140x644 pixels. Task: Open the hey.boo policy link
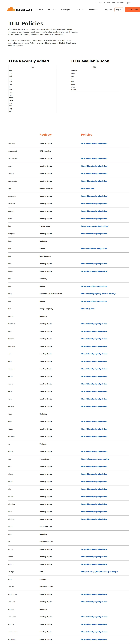pyautogui.click(x=88, y=309)
